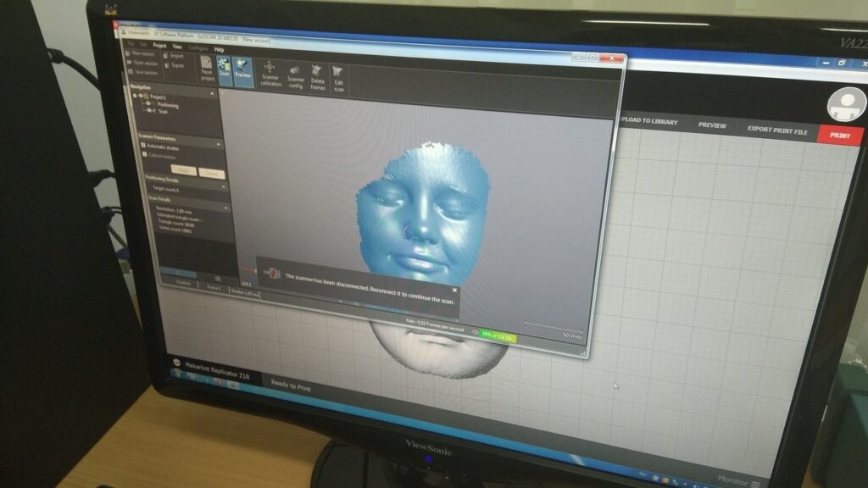Open the Edit menu
868x488 pixels.
(143, 44)
